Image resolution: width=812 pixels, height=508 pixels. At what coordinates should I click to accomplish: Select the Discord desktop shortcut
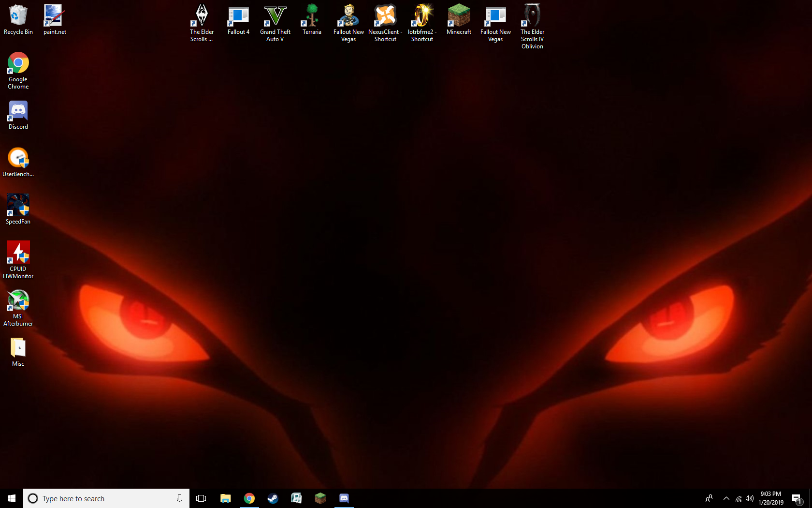pos(18,115)
